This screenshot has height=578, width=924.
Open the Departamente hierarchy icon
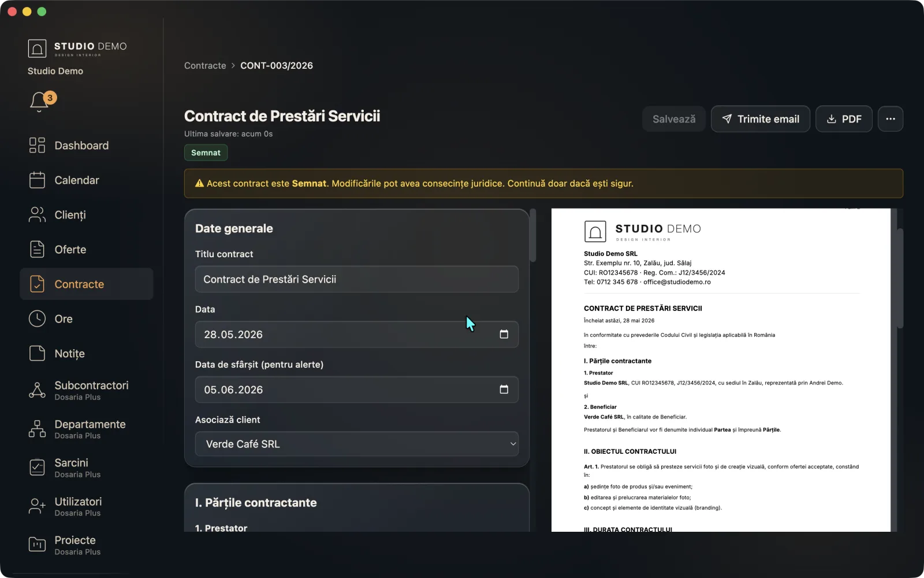click(37, 429)
